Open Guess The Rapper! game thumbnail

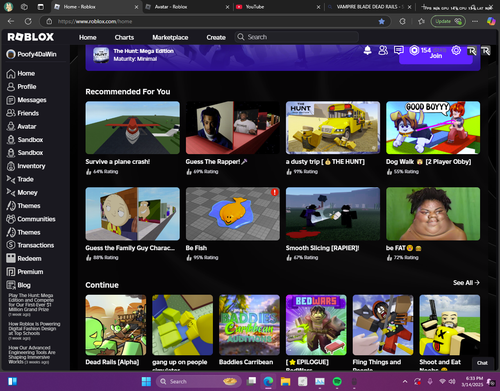pos(233,128)
